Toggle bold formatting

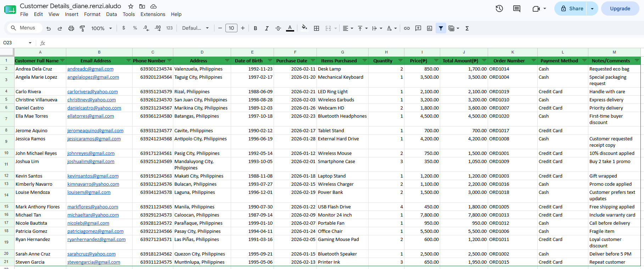click(255, 28)
